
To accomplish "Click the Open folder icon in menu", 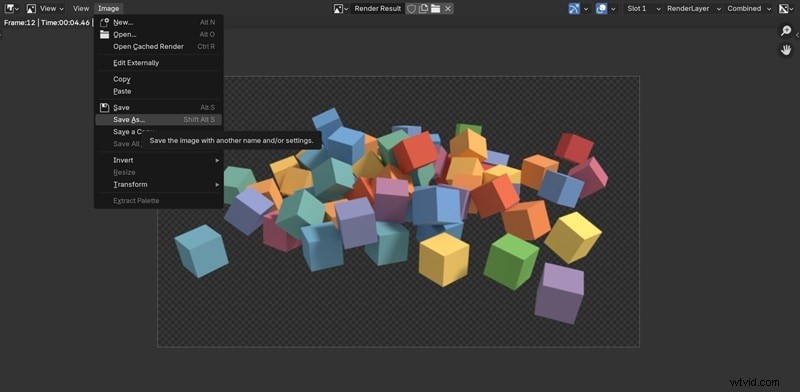I will pos(104,34).
